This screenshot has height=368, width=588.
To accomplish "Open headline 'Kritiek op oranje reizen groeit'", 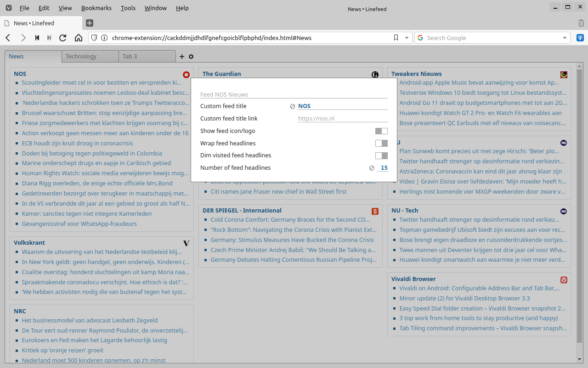I will [62, 350].
